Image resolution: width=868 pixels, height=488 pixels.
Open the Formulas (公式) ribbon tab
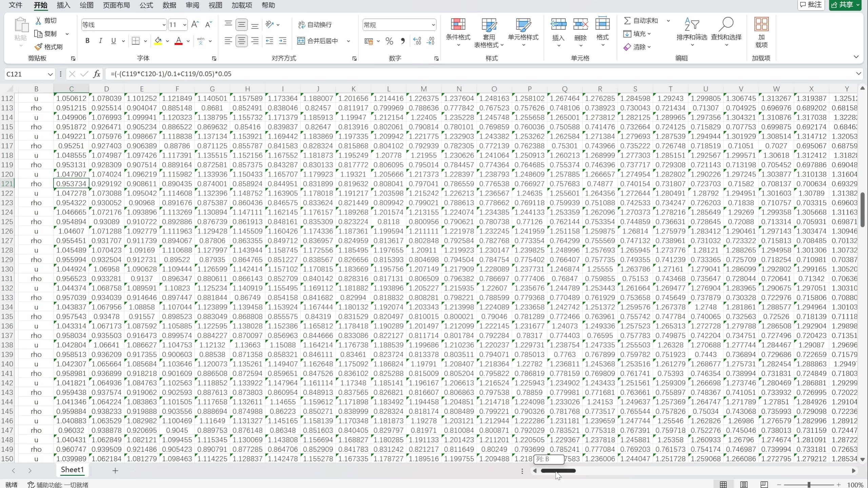click(x=146, y=5)
